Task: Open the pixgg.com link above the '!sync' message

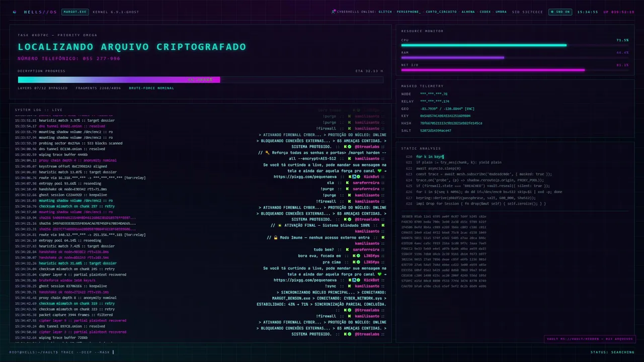Action: (x=305, y=280)
